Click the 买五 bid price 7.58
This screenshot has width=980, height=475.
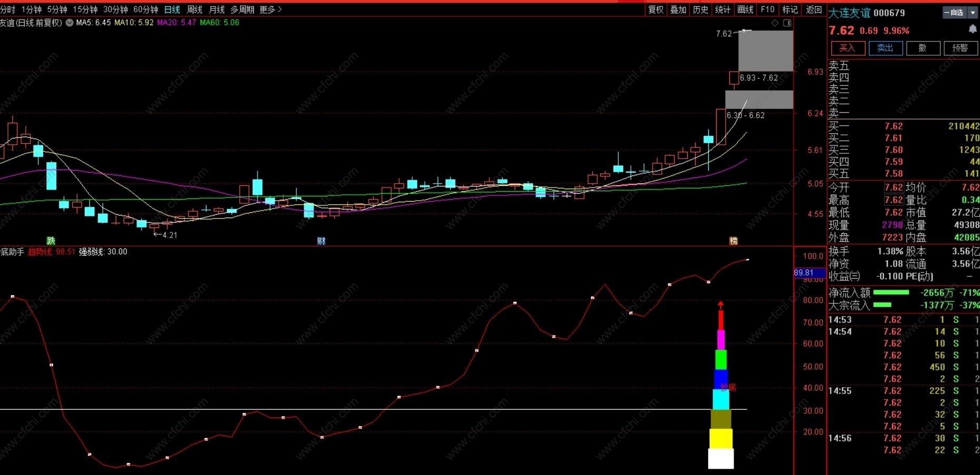[894, 173]
